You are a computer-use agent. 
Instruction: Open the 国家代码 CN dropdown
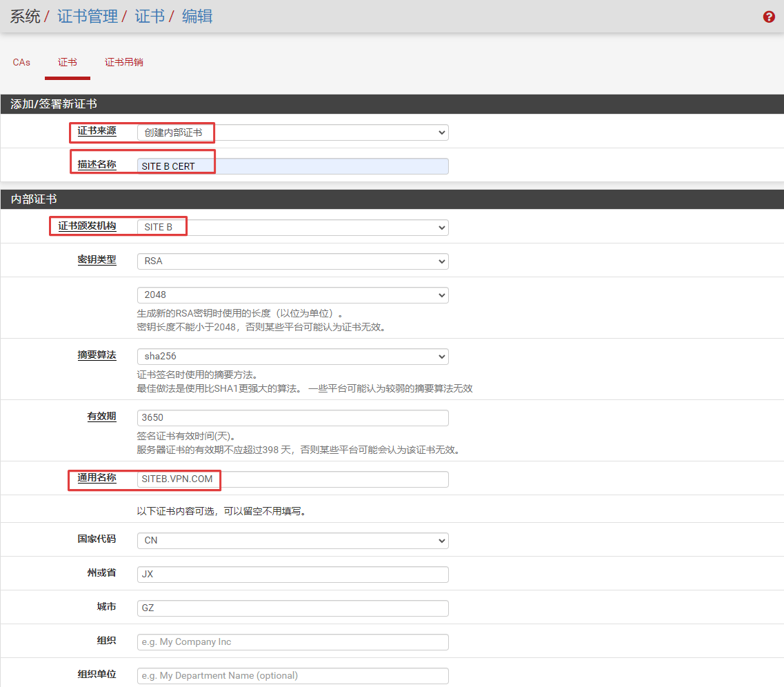(292, 541)
